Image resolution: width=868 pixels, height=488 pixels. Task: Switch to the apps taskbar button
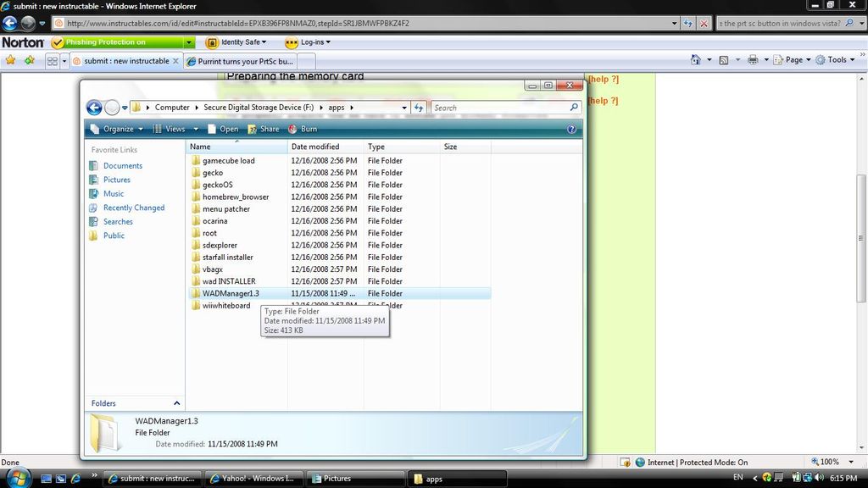457,479
